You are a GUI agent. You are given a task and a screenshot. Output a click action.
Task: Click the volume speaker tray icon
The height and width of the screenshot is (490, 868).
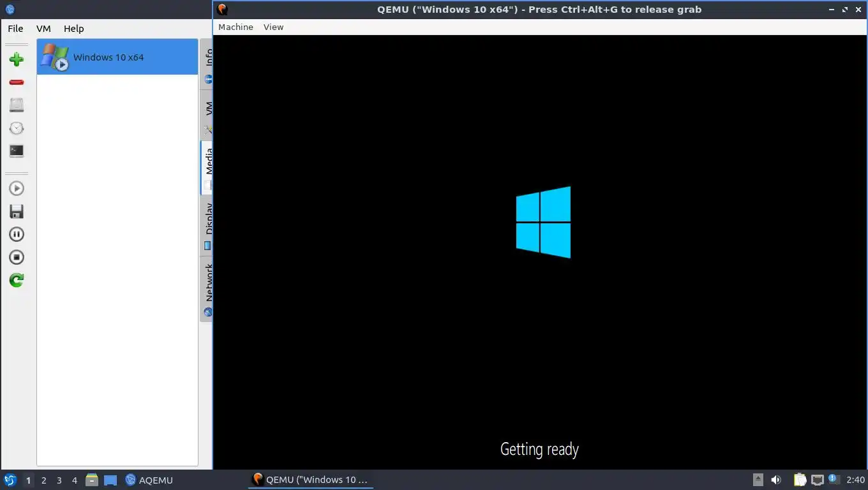pos(776,480)
